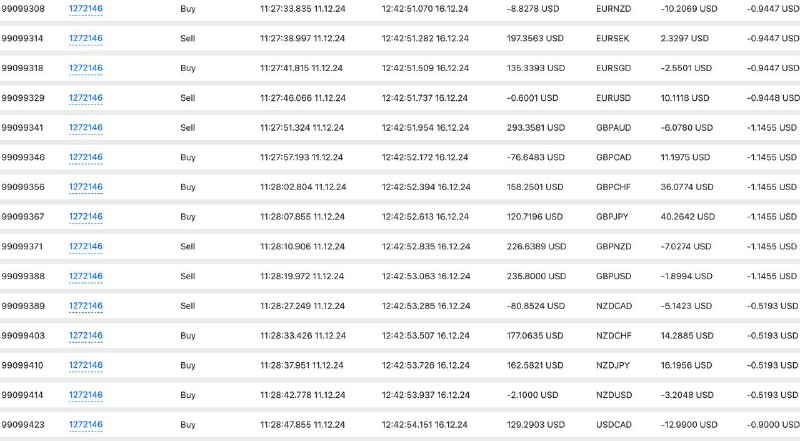
Task: Open the account link for NZDCHF trade
Action: pos(86,335)
